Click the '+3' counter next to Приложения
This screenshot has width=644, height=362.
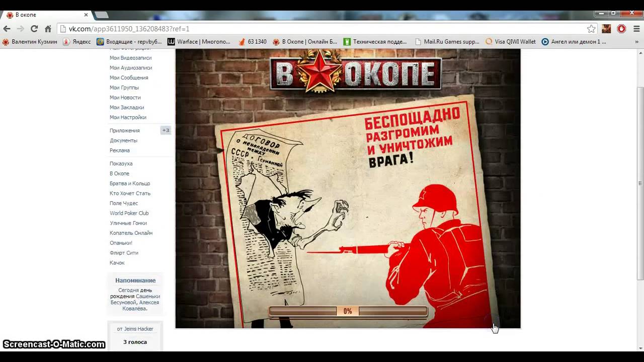tap(166, 130)
